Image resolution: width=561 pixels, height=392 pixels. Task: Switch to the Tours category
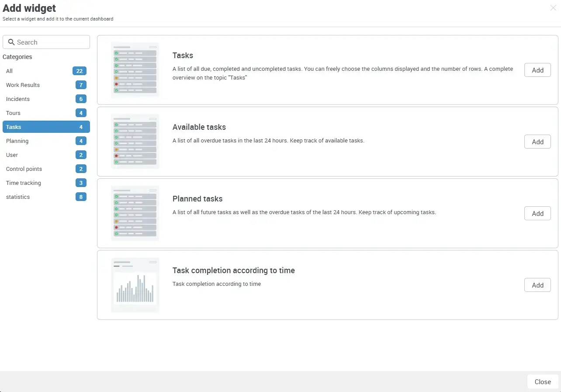click(x=13, y=113)
